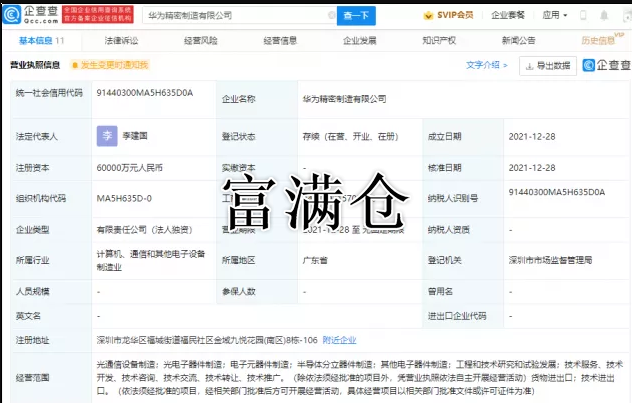
Task: Click 发生变更时通知我 notification button
Action: 110,65
